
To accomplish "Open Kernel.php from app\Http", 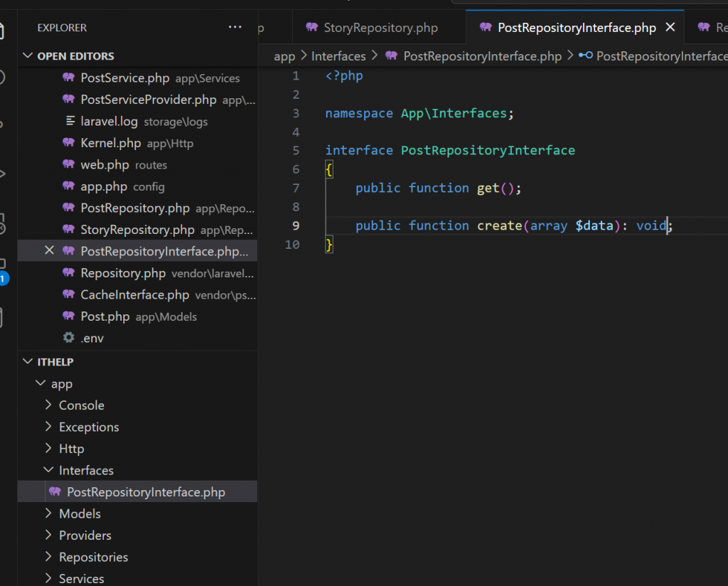I will (x=137, y=143).
